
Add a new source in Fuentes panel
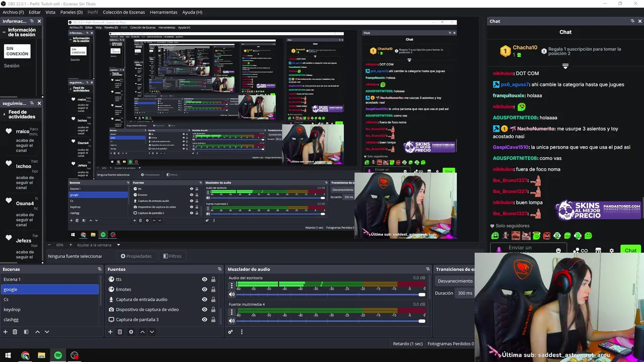(x=110, y=332)
